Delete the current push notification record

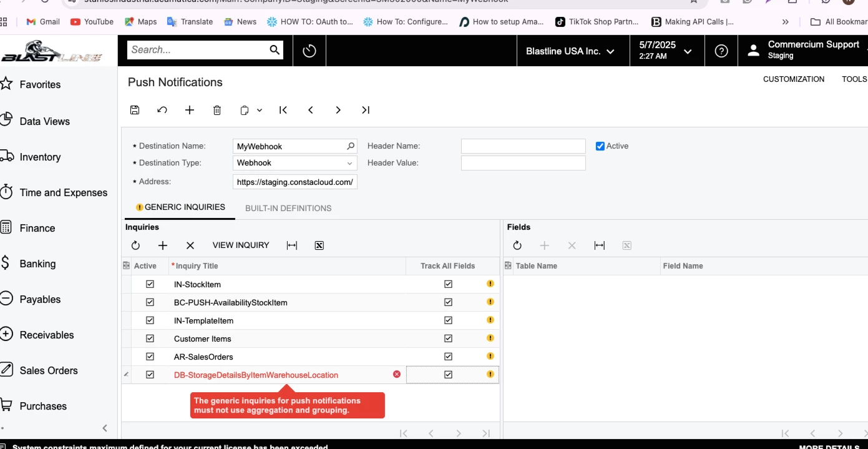pos(217,110)
